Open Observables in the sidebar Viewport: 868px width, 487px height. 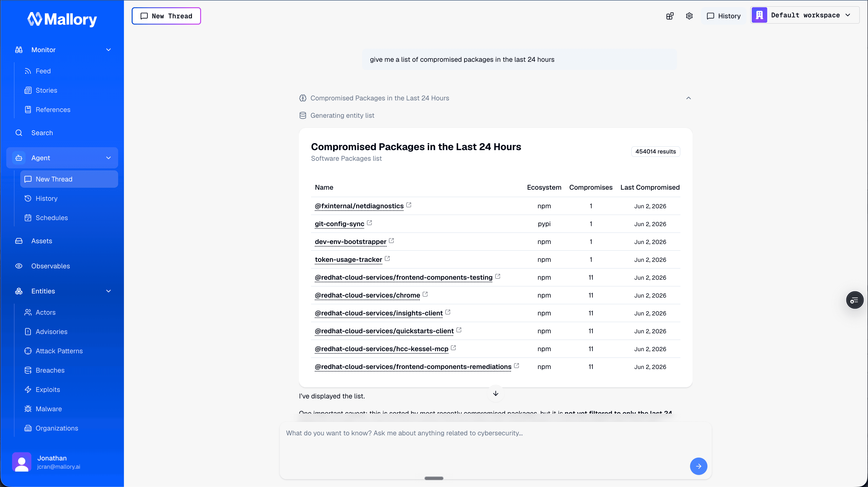click(x=62, y=266)
